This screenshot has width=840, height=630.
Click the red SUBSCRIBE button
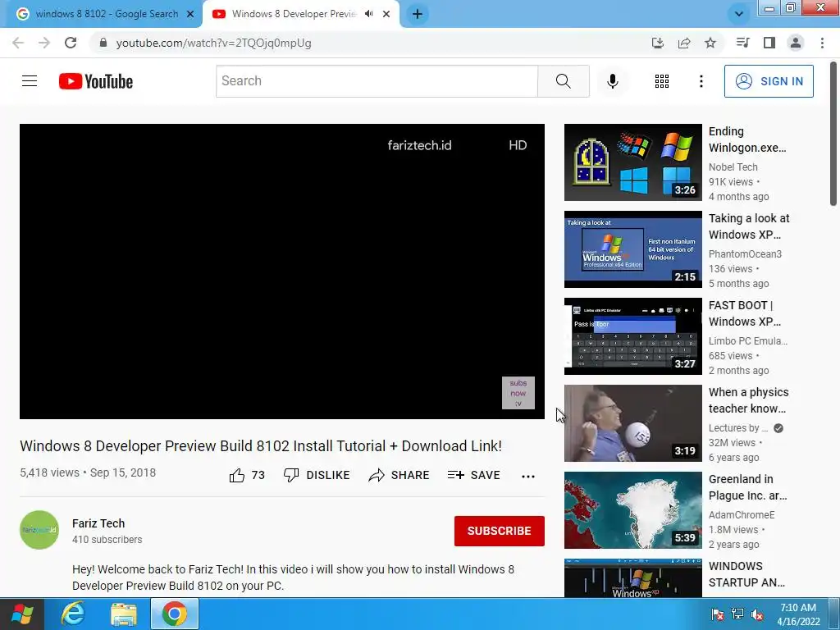click(x=500, y=531)
